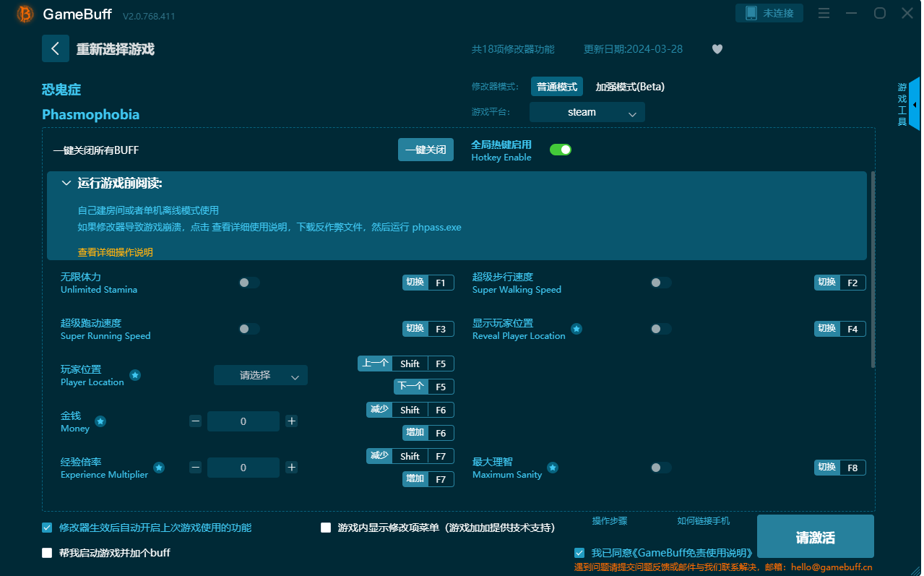Click 未连接 connection button

(x=769, y=13)
